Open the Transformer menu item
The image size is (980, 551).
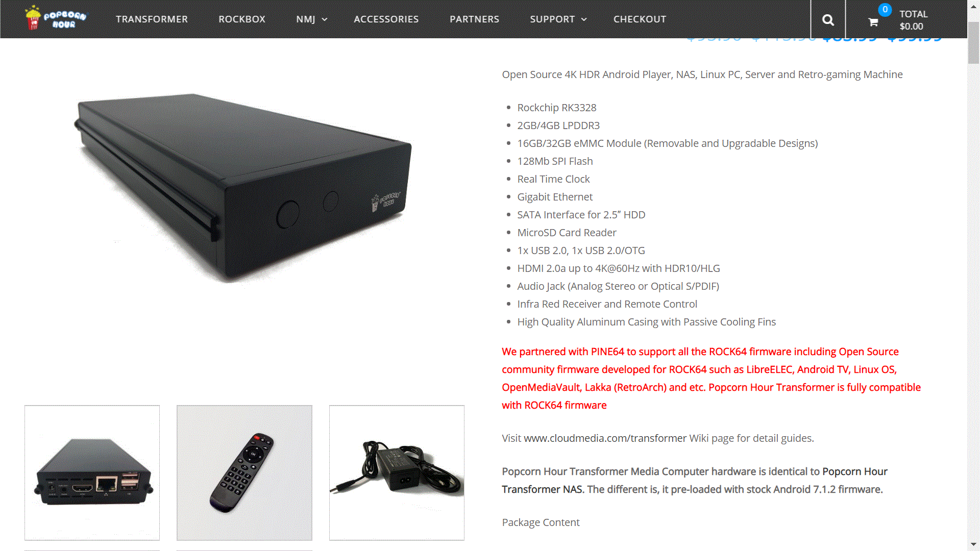152,19
